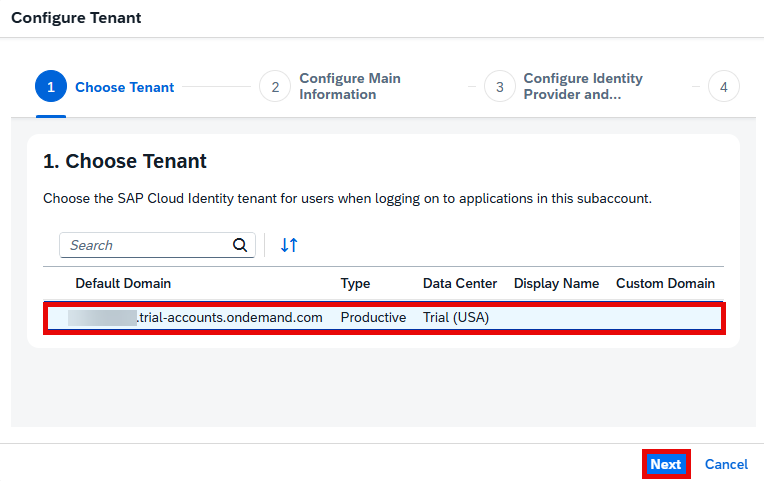The image size is (764, 481).
Task: Select the Choose Tenant wizard step
Action: click(x=104, y=87)
